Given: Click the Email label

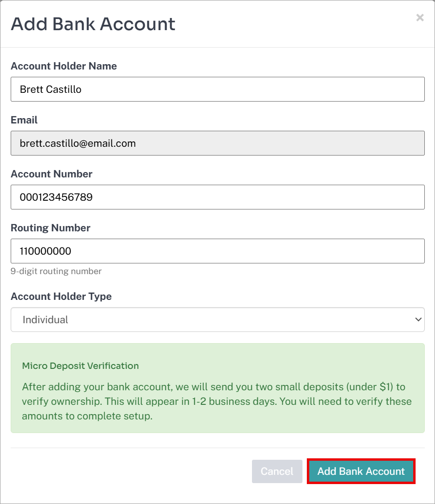Looking at the screenshot, I should coord(24,120).
